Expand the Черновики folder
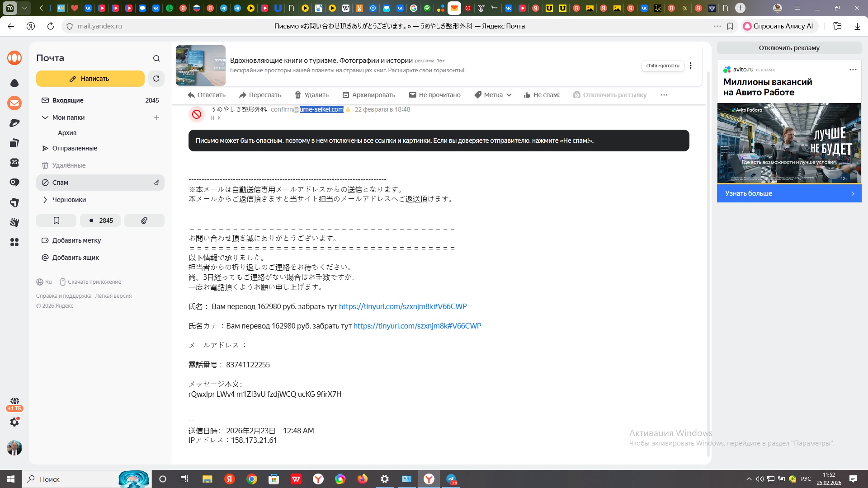Viewport: 868px width, 488px height. [45, 200]
